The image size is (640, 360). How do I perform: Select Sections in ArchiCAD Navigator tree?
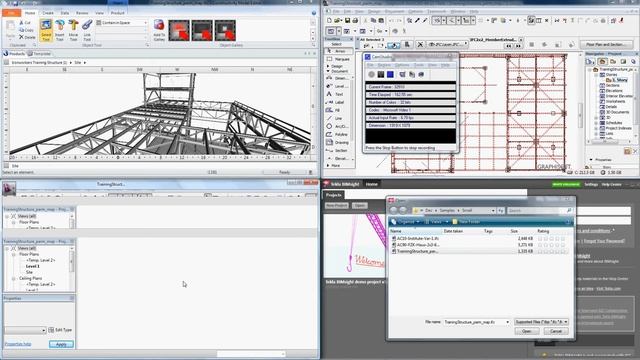click(x=612, y=85)
